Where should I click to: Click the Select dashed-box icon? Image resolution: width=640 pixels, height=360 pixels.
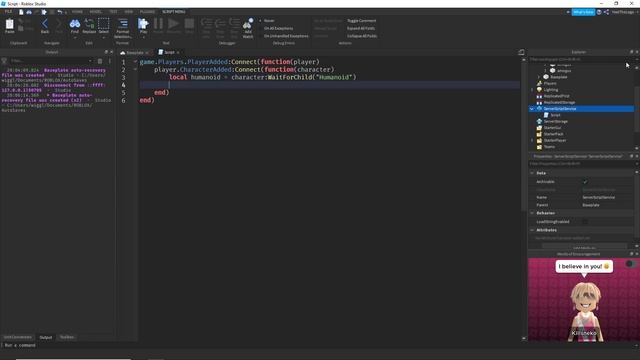click(x=104, y=25)
